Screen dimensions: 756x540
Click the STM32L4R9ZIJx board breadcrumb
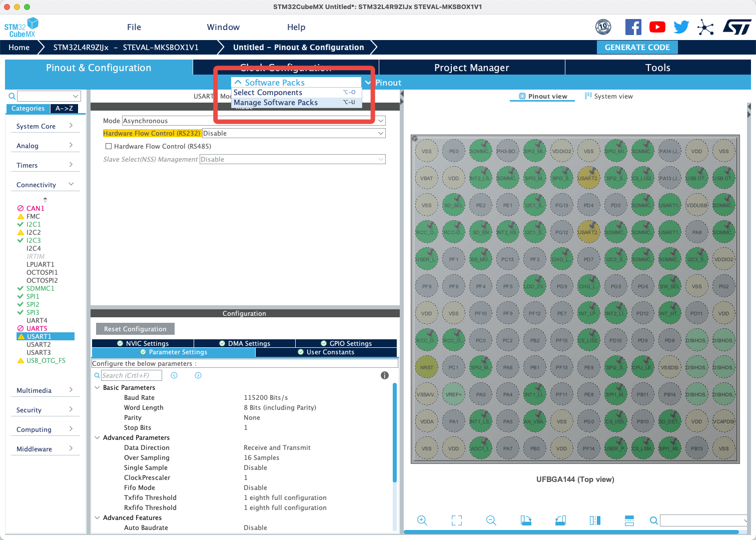(126, 47)
